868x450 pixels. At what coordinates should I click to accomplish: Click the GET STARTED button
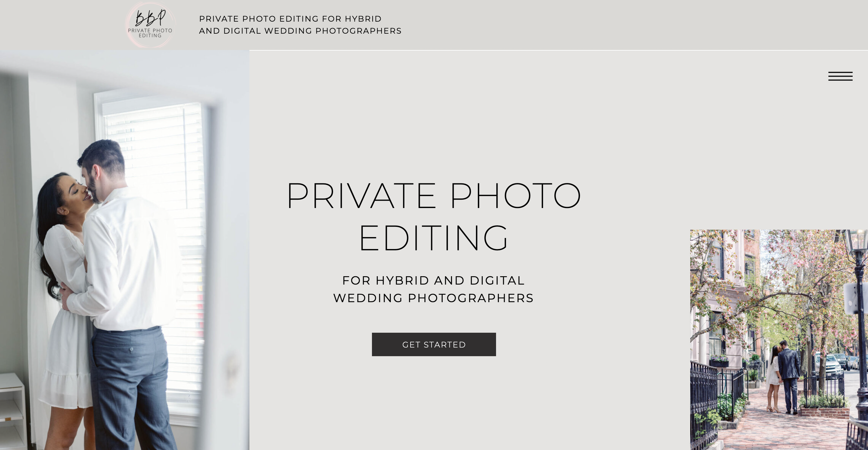coord(434,344)
